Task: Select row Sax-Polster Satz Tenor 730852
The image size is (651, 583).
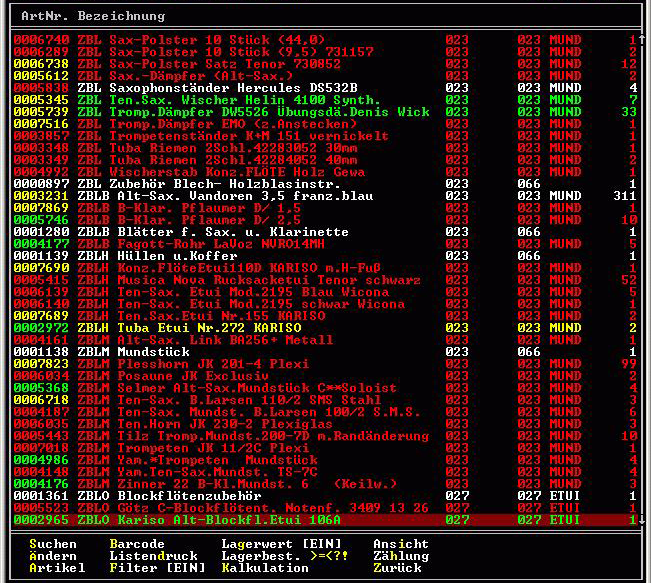Action: point(325,64)
